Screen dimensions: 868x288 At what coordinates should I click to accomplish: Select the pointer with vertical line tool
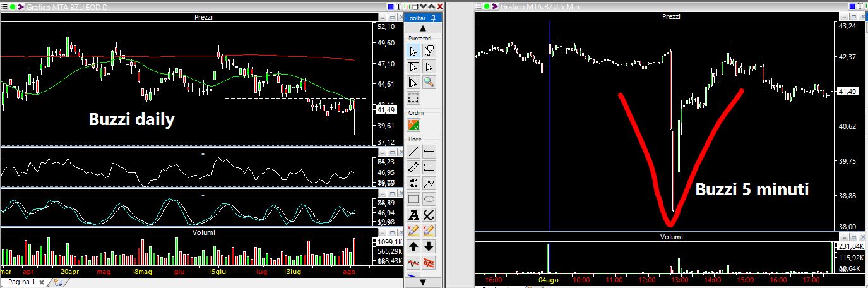click(x=429, y=67)
